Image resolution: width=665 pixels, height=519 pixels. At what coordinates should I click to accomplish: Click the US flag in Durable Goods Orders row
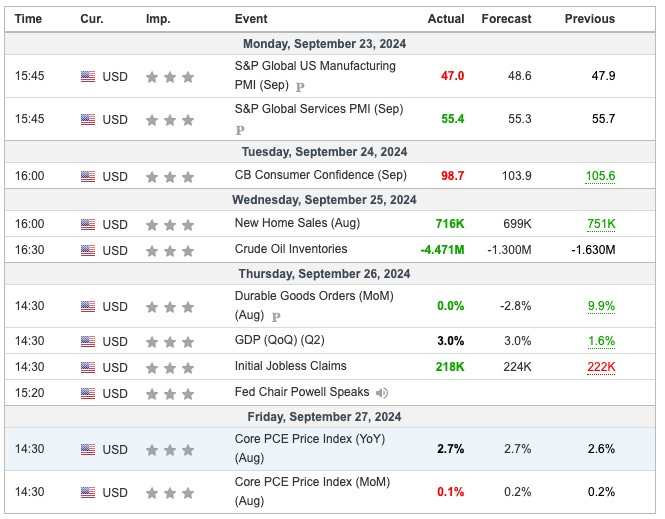[x=88, y=306]
